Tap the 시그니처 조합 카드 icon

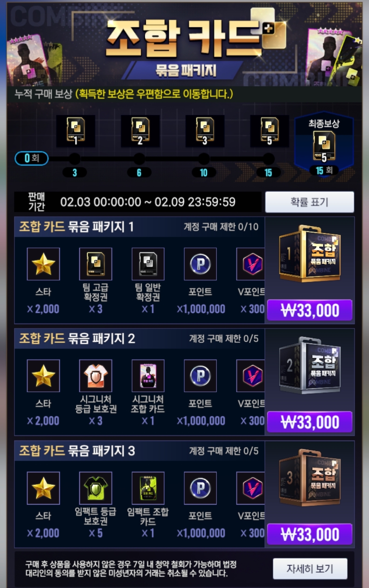(x=148, y=376)
